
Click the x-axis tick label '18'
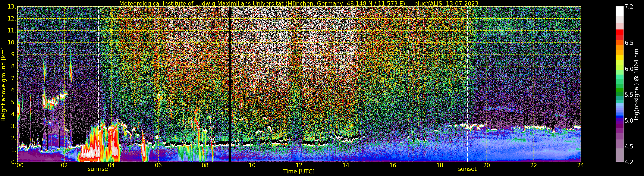point(440,165)
